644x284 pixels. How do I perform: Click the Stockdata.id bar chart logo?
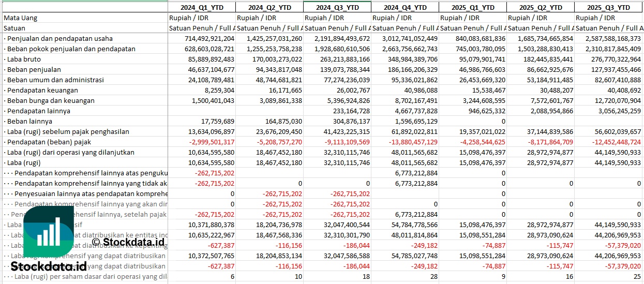[48, 232]
